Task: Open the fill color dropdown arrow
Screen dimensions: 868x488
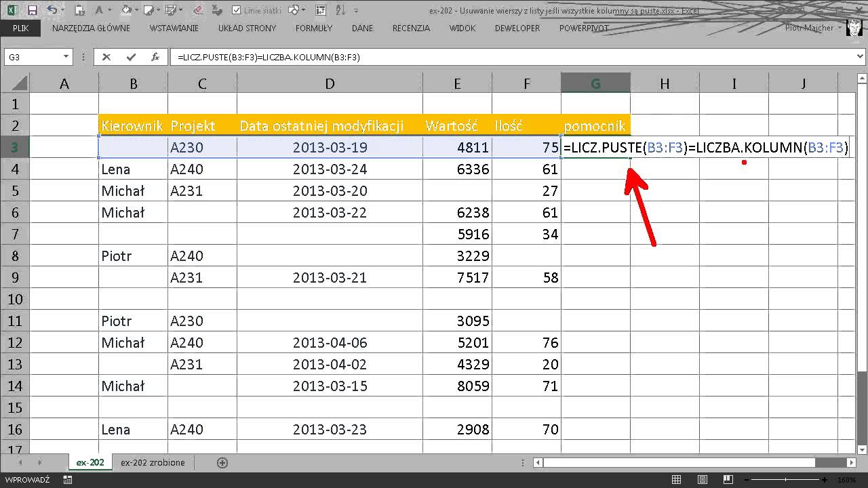Action: click(137, 10)
